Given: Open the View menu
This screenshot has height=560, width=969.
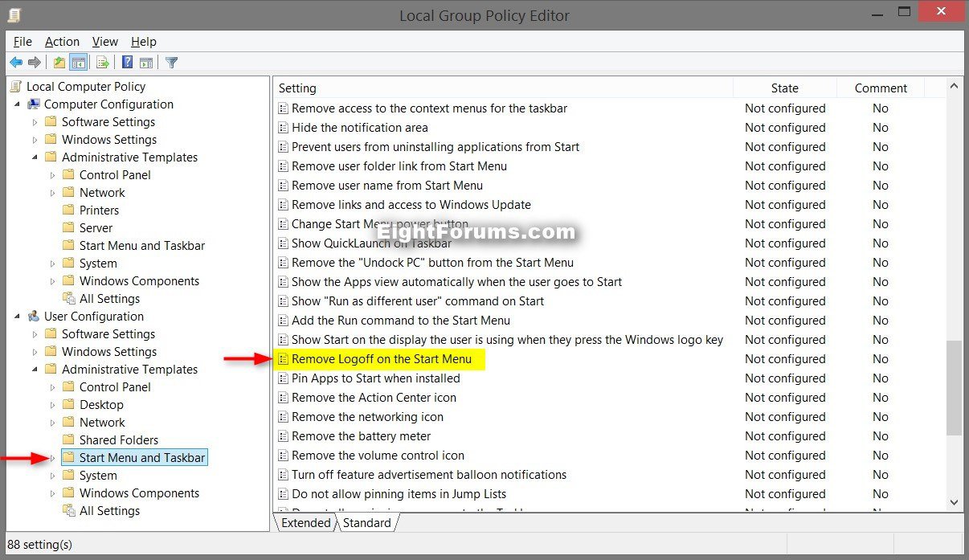Looking at the screenshot, I should point(104,41).
